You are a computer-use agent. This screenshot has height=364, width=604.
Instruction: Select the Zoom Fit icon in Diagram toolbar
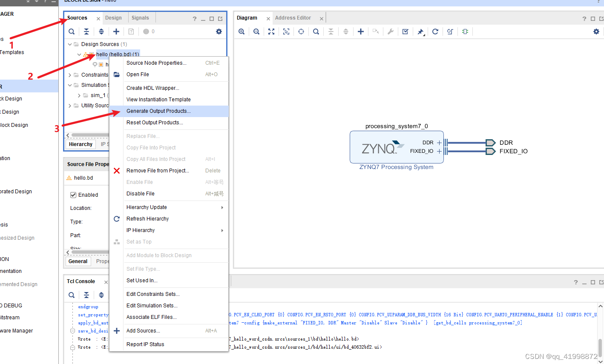[x=271, y=31]
